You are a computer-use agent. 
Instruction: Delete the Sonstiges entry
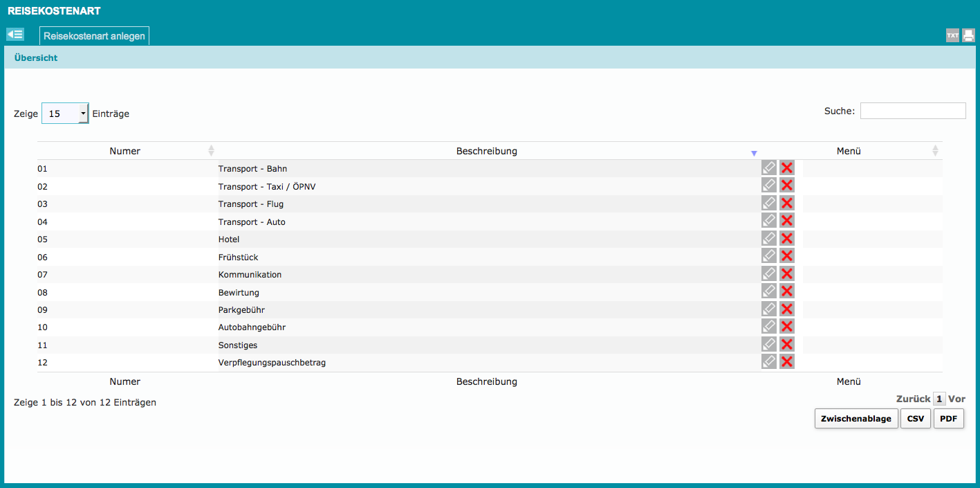(786, 344)
